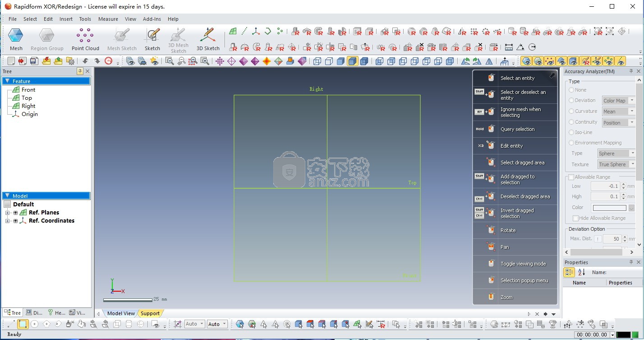Click the Measure Radius circle icon
This screenshot has height=340, width=644.
[x=532, y=47]
